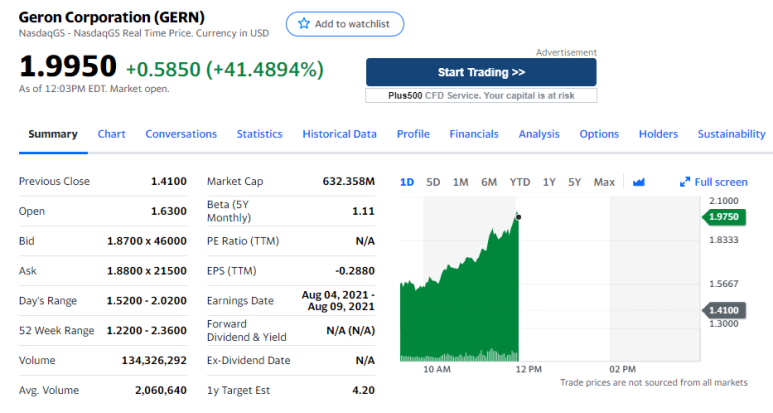773x413 pixels.
Task: Select the Max chart range
Action: [604, 182]
